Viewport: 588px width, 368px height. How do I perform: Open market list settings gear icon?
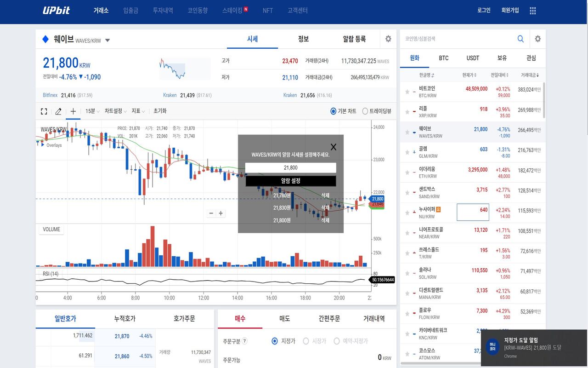(537, 39)
